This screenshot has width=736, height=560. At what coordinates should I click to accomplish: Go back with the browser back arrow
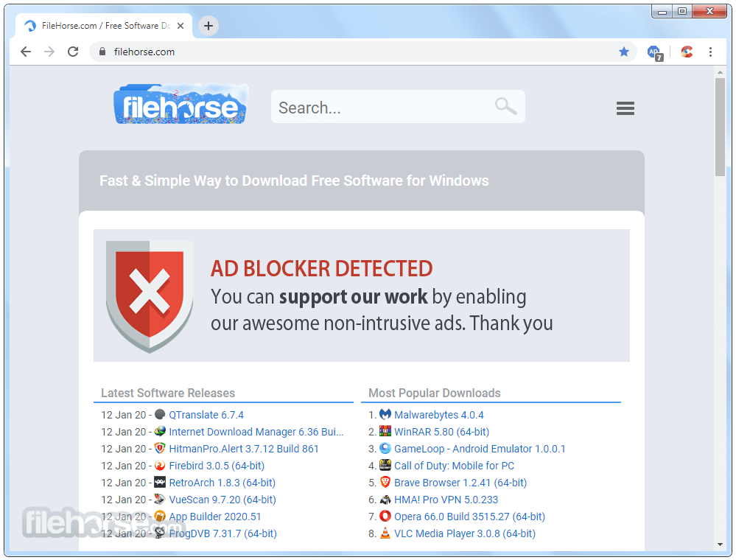[x=26, y=52]
